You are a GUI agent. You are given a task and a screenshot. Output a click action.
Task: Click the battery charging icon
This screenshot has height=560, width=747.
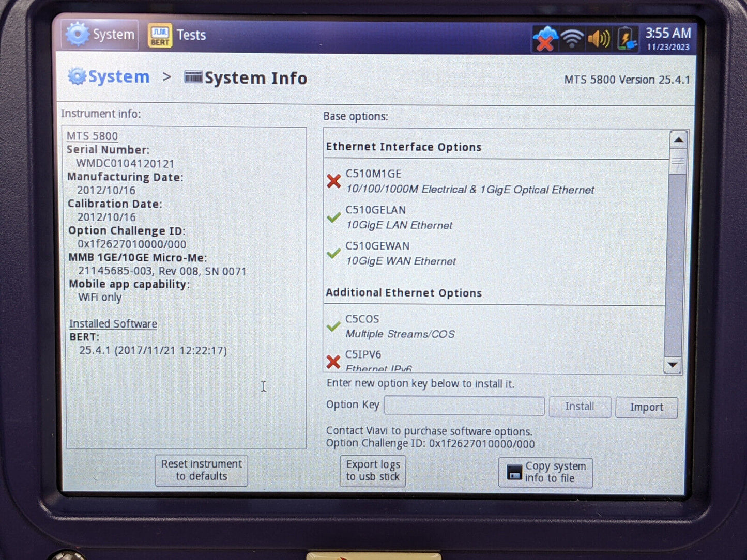[x=627, y=39]
